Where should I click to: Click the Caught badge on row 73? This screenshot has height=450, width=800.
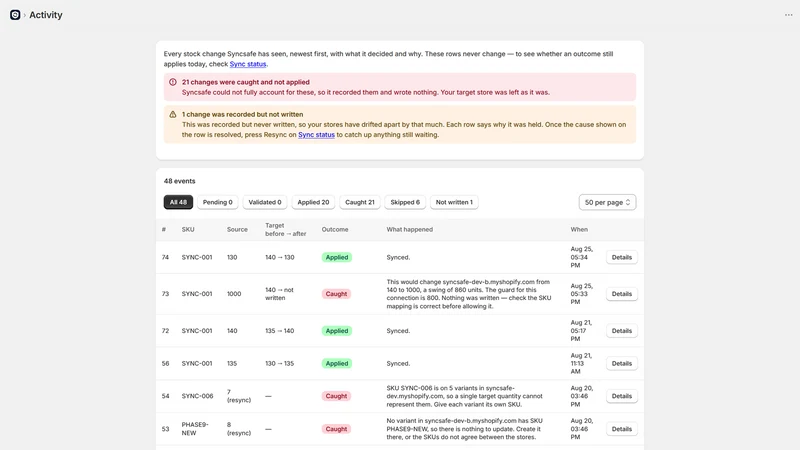(336, 294)
